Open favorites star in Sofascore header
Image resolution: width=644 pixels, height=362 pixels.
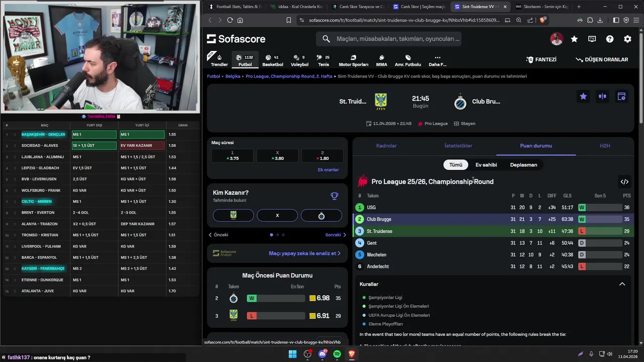(x=574, y=39)
